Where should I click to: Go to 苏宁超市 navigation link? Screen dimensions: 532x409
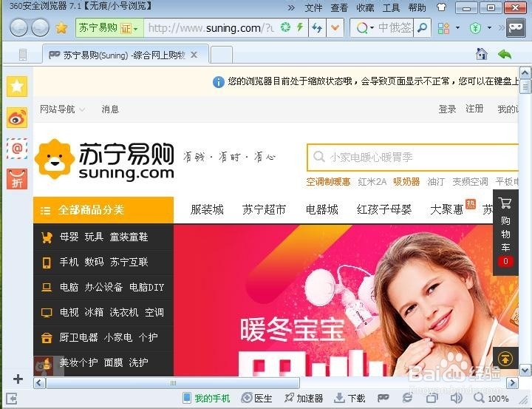tap(264, 209)
